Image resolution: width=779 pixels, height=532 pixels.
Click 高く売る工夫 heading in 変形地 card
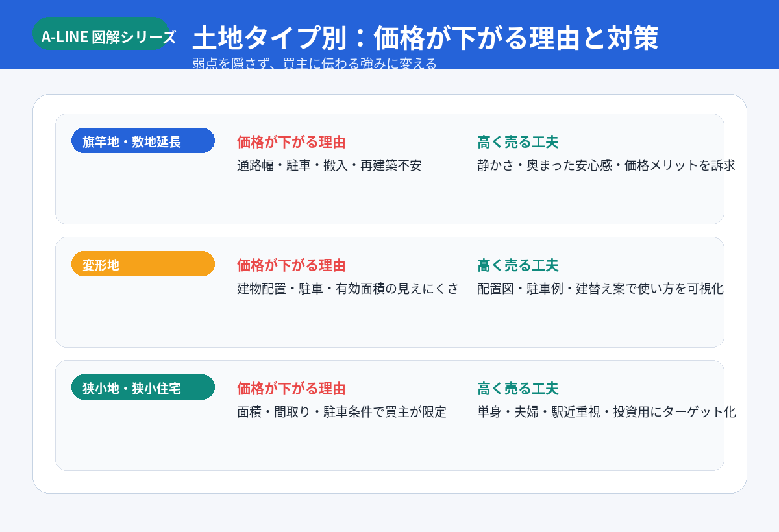point(517,265)
